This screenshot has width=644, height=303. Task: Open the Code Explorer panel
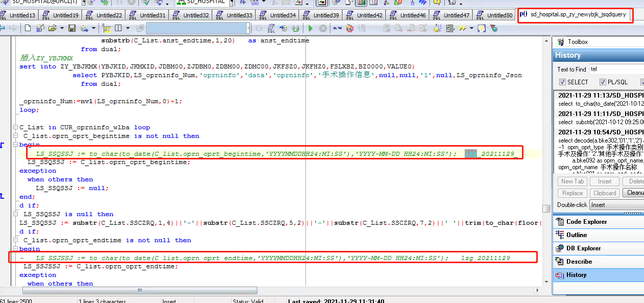coord(598,222)
